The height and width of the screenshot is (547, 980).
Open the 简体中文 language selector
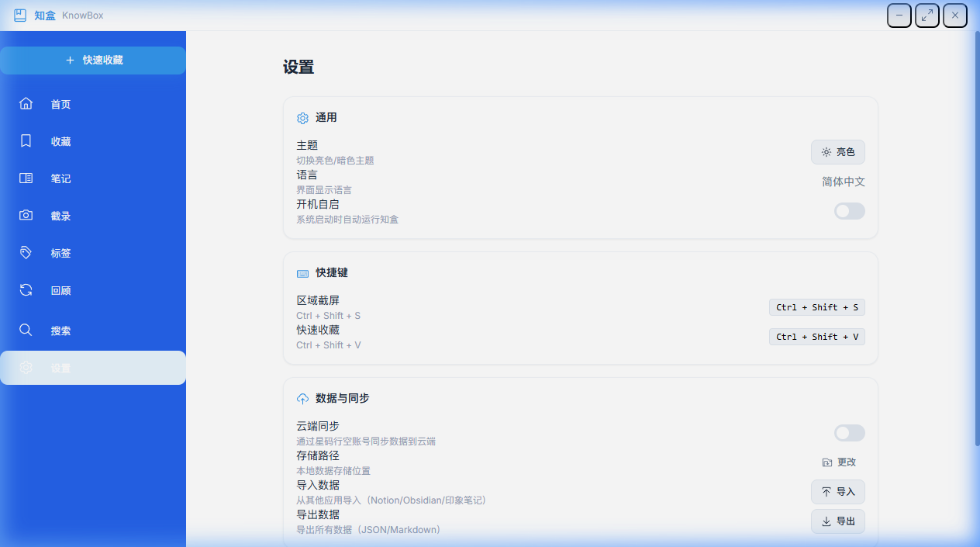point(844,182)
